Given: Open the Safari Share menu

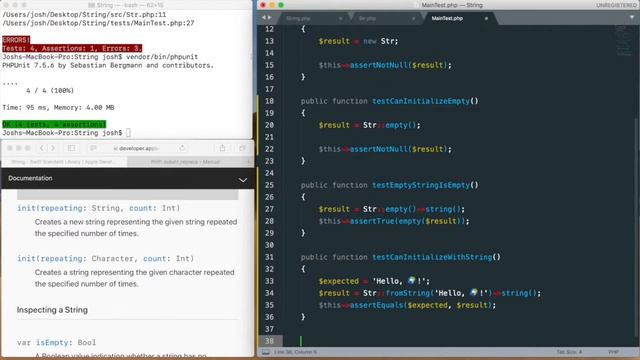Looking at the screenshot, I should [x=222, y=148].
